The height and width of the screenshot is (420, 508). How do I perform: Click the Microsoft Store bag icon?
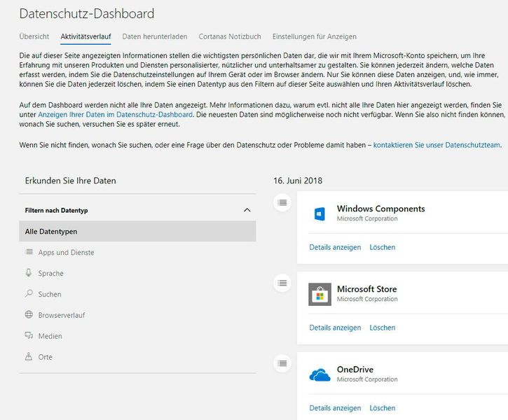[x=320, y=295]
